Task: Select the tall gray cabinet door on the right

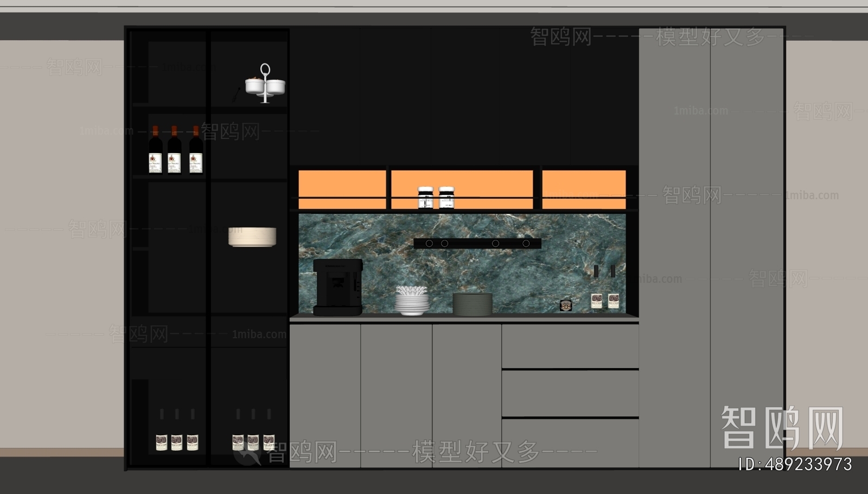Action: click(x=747, y=248)
